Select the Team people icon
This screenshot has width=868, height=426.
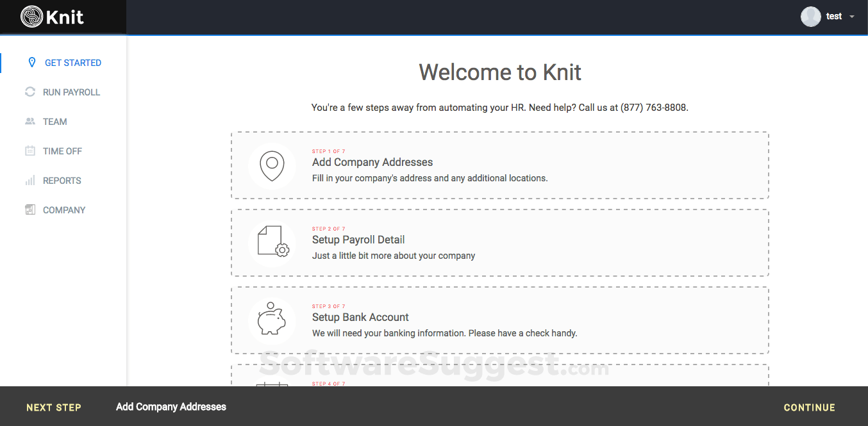click(30, 121)
